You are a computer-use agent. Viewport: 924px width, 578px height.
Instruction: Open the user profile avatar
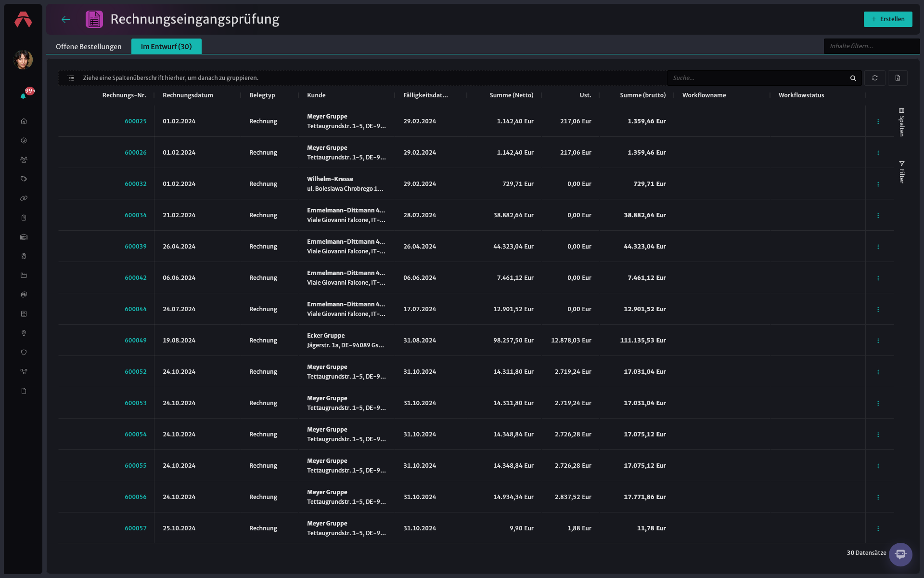[x=23, y=60]
